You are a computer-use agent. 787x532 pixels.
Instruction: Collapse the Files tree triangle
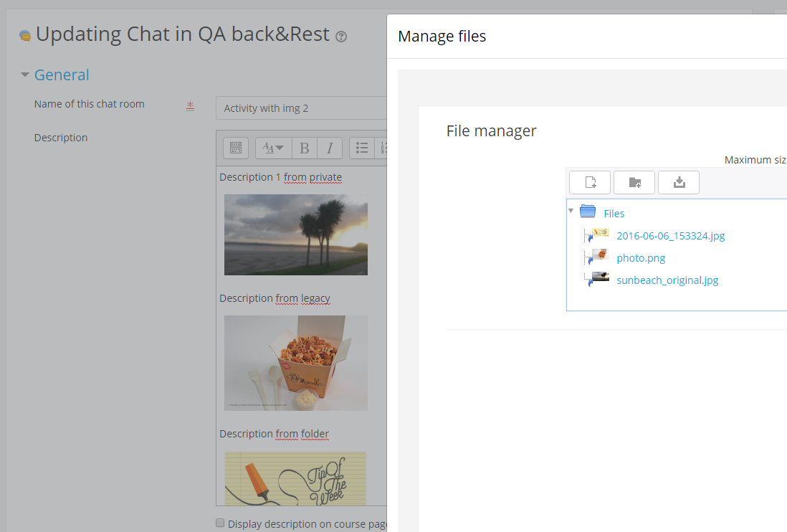pyautogui.click(x=571, y=211)
